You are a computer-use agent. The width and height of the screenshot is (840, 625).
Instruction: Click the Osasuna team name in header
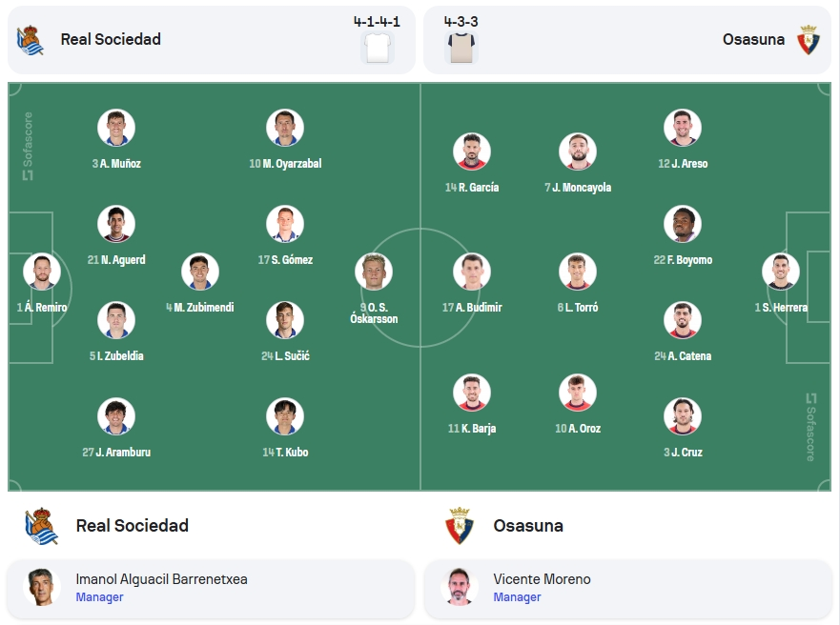click(x=753, y=40)
